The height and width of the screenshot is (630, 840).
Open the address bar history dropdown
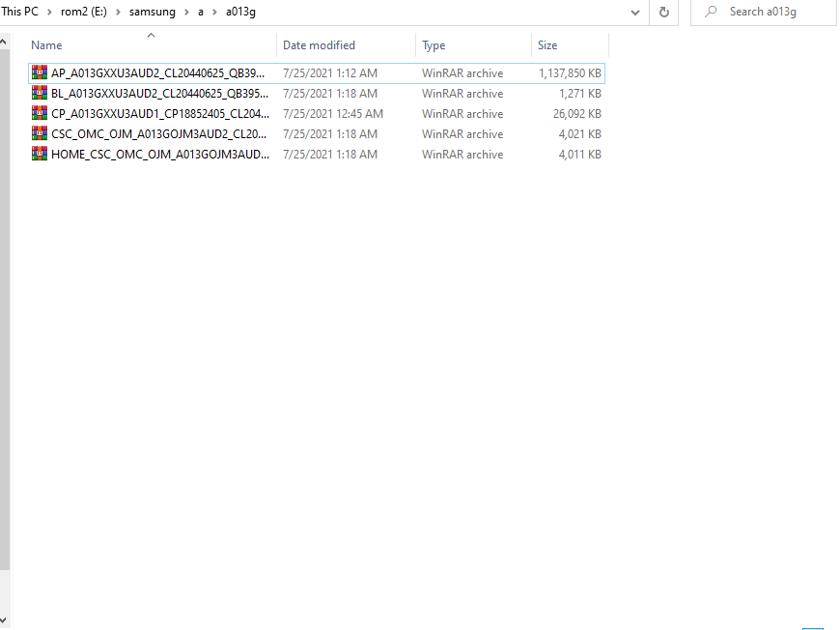634,13
